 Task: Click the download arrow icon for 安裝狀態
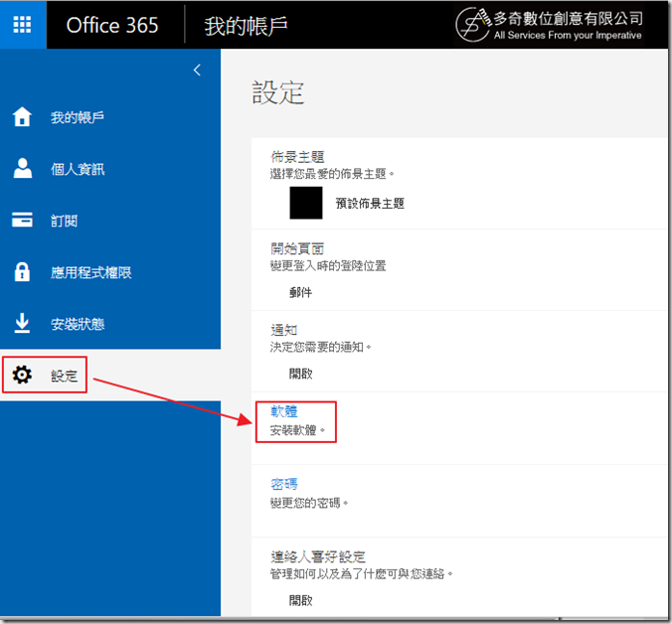[22, 323]
